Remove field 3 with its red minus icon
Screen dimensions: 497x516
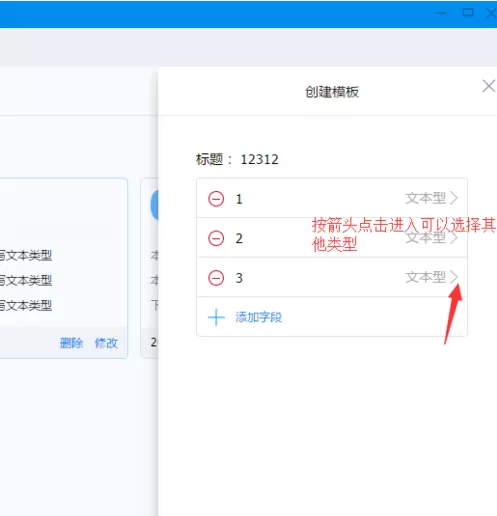click(216, 278)
